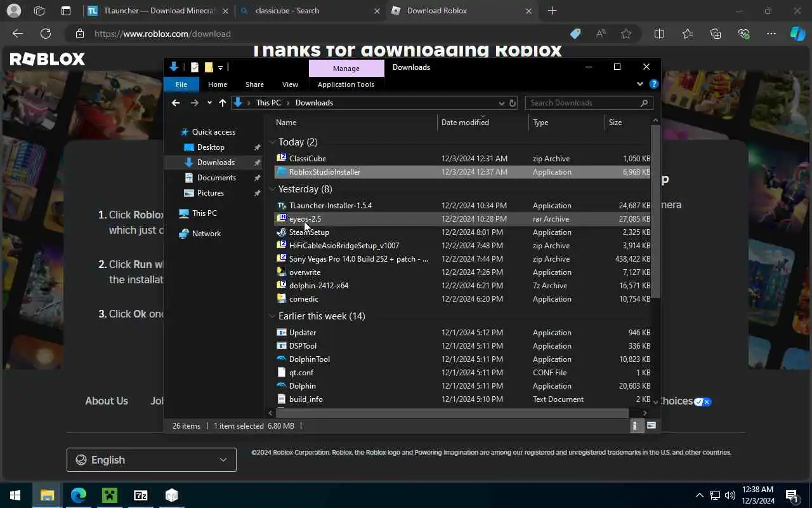Screen dimensions: 812x508
Task: Click Properties icon in Explorer quick access toolbar
Action: (195, 67)
